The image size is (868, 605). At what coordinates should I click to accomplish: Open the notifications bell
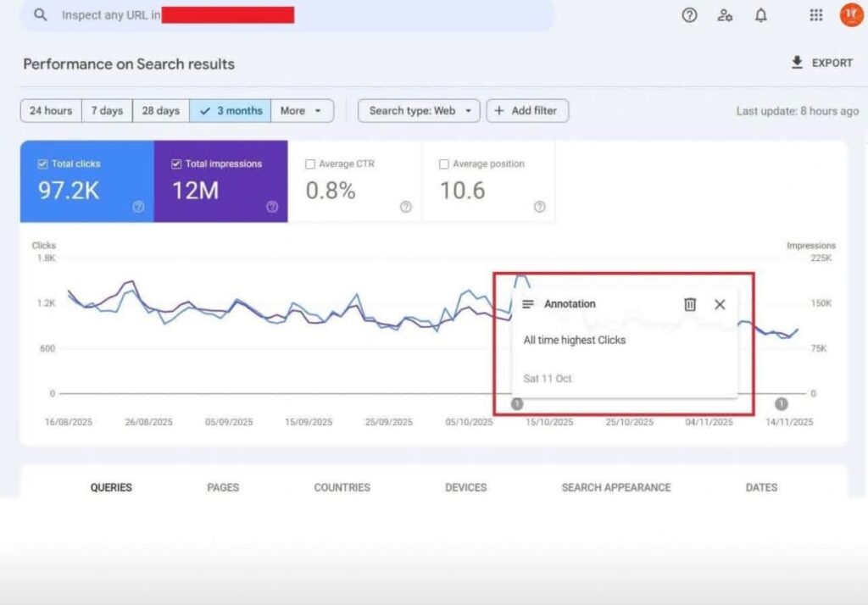[761, 15]
